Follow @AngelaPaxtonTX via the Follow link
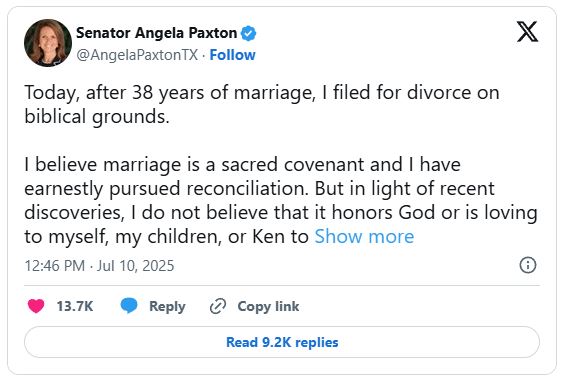This screenshot has height=383, width=565. click(232, 55)
